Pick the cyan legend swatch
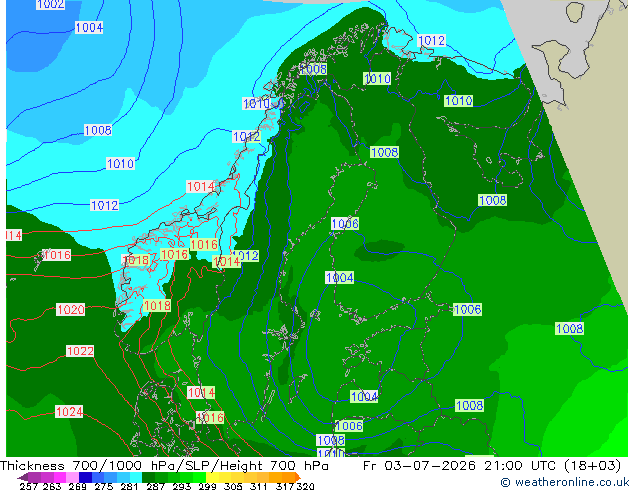The width and height of the screenshot is (634, 490). [x=136, y=477]
